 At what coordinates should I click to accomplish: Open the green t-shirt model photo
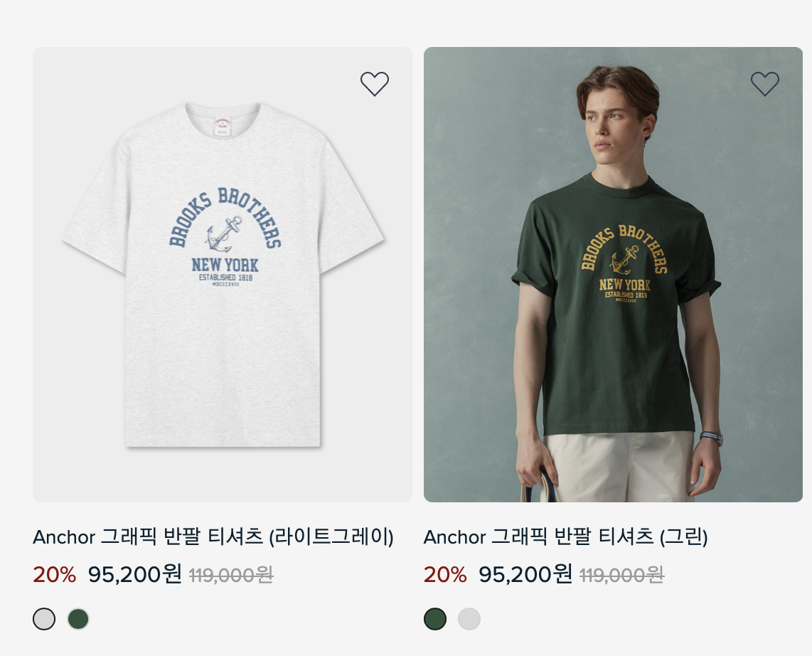613,275
